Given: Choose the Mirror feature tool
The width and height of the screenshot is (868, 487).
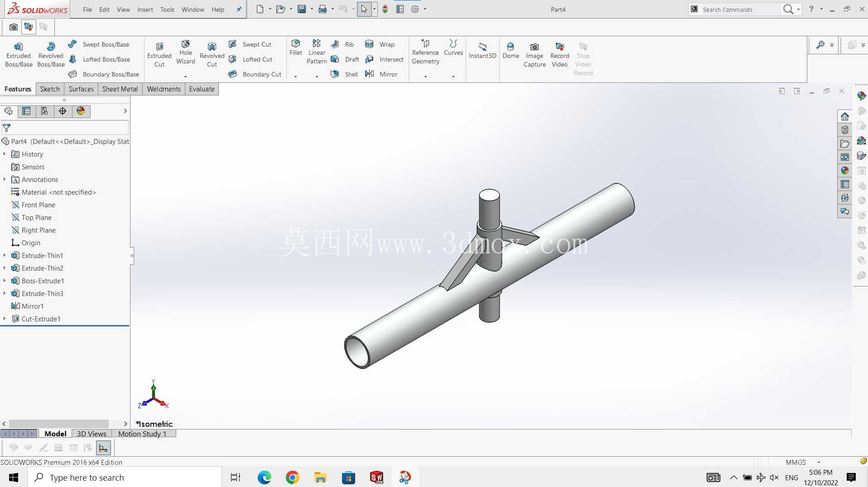Looking at the screenshot, I should [x=381, y=74].
